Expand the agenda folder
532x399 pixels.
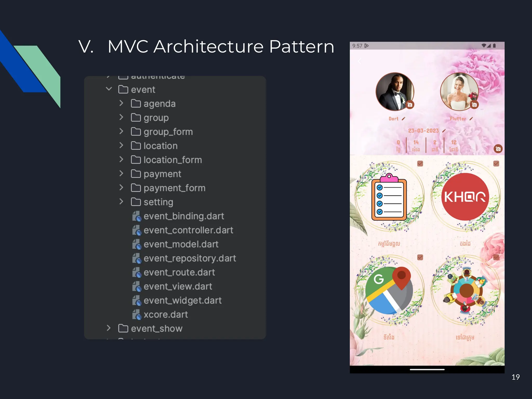[x=121, y=103]
